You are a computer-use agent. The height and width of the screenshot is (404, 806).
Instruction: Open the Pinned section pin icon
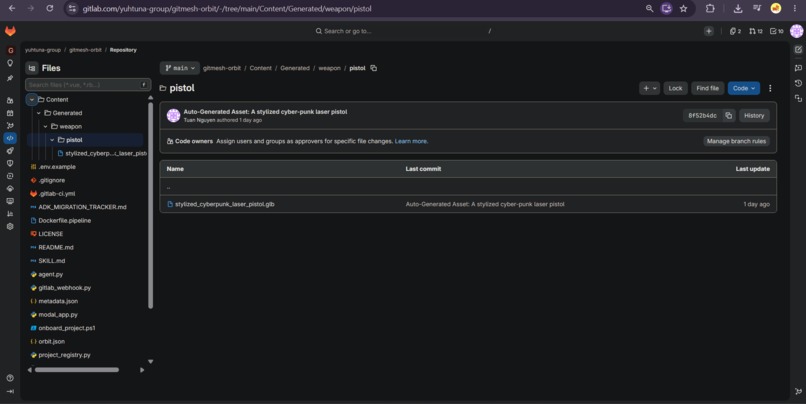(10, 78)
